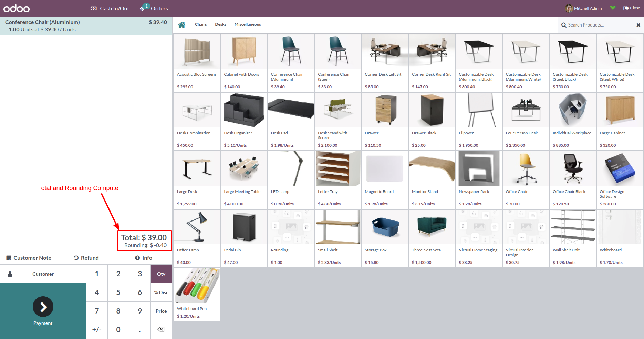644x339 pixels.
Task: Add Drawer Black product
Action: tap(432, 121)
